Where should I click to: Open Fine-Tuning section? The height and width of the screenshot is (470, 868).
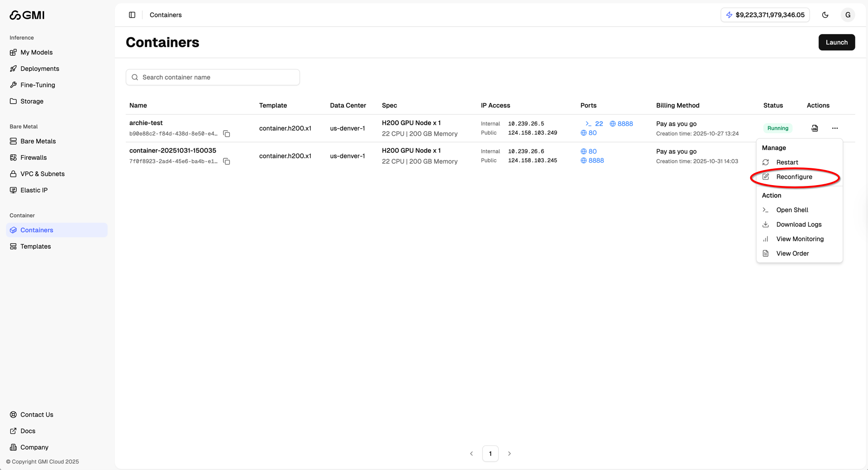click(57, 85)
